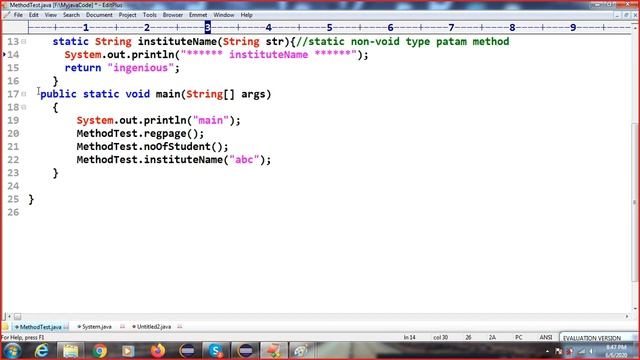Open Skype from the taskbar
640x360 pixels.
(x=216, y=351)
